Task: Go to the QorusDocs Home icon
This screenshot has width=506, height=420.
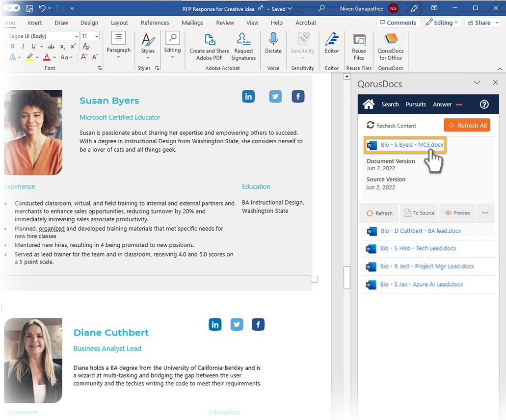Action: 369,104
